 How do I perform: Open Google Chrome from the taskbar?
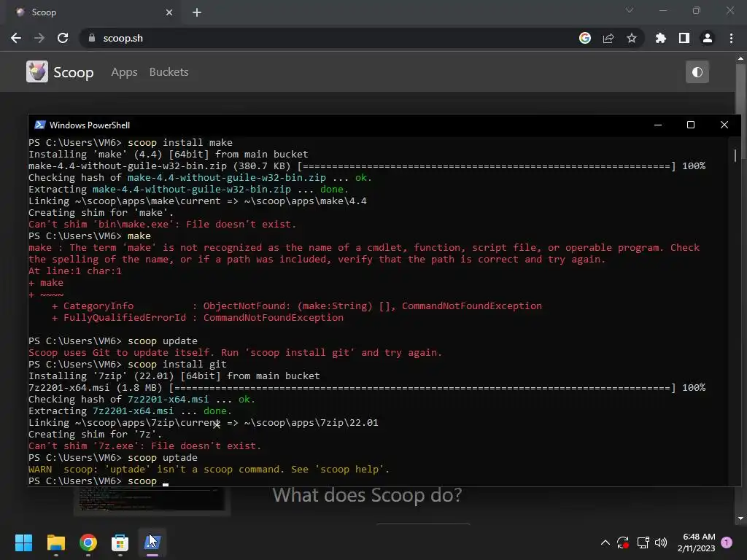tap(88, 542)
